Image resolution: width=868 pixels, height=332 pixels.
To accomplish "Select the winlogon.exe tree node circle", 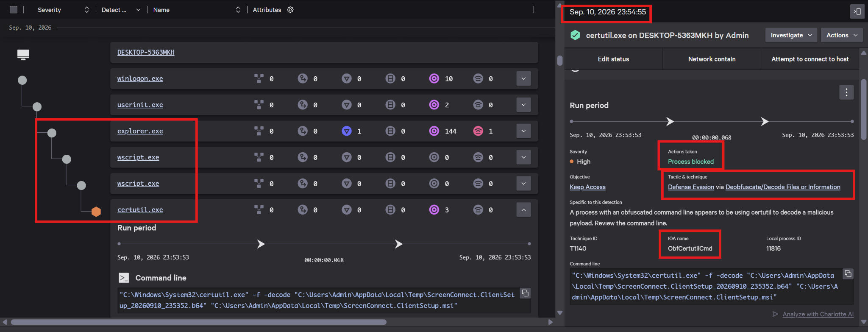I will point(22,80).
